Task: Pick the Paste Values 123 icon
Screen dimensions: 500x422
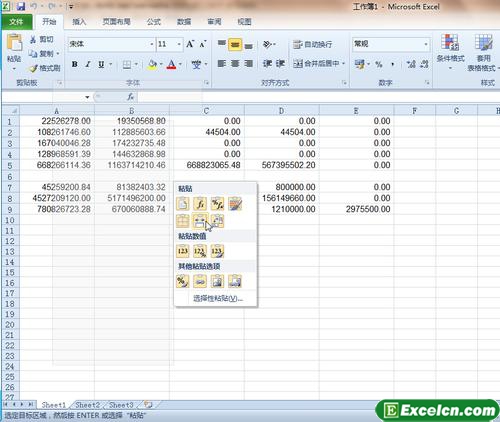Action: 183,251
